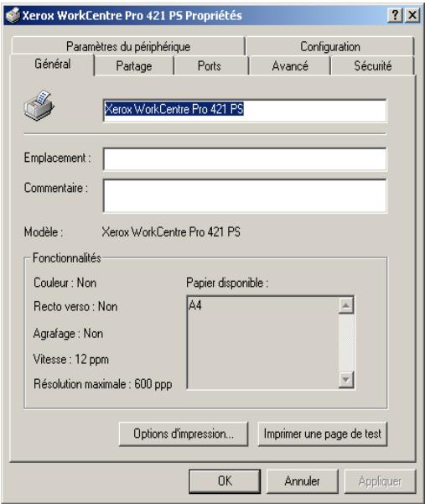Click the Modèle value text
The height and width of the screenshot is (504, 425).
click(171, 231)
